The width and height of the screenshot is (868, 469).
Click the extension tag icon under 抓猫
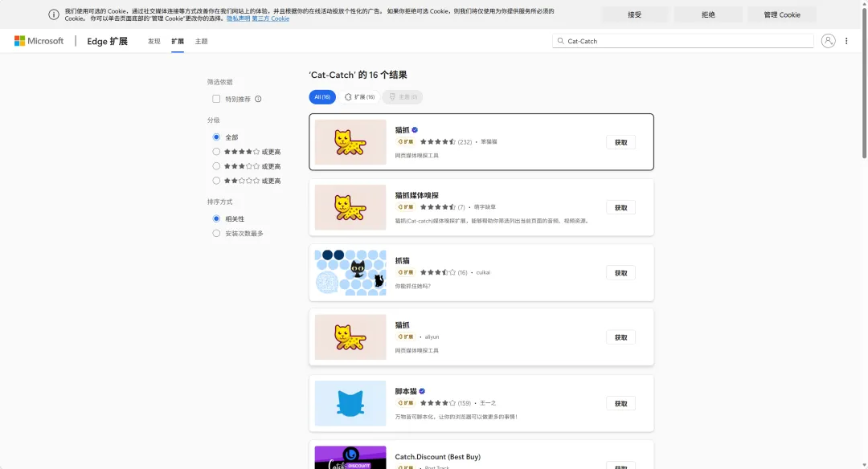[405, 272]
